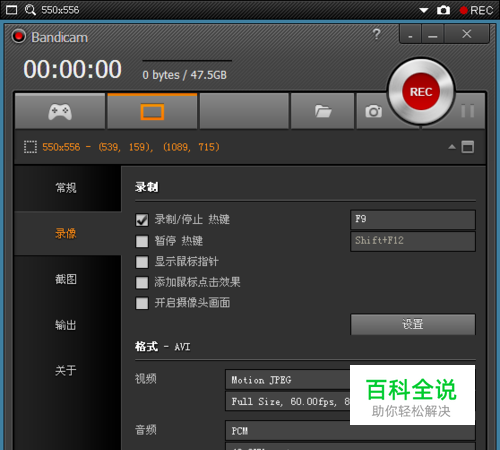Uncheck the 录制/停止 热键 checkbox
This screenshot has width=500, height=450.
point(142,220)
